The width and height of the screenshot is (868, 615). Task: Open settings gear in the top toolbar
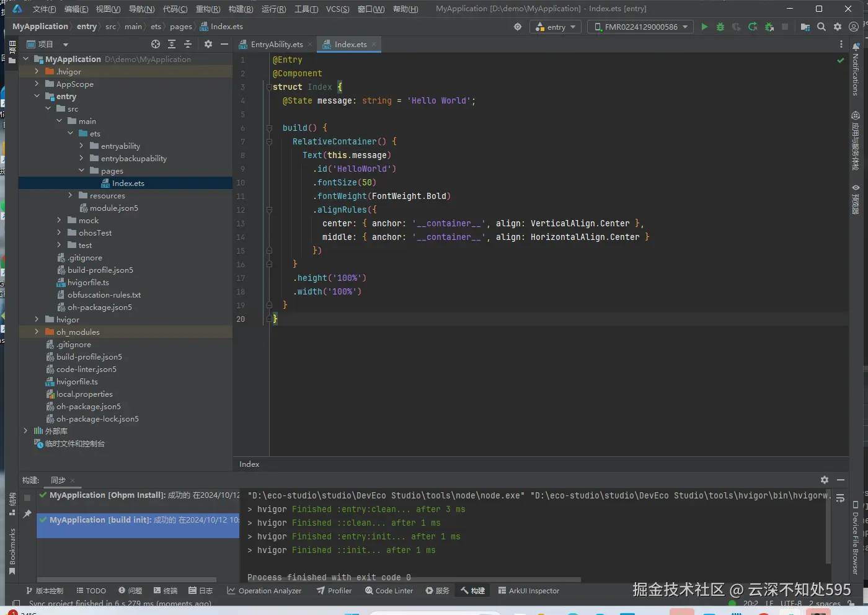[838, 27]
